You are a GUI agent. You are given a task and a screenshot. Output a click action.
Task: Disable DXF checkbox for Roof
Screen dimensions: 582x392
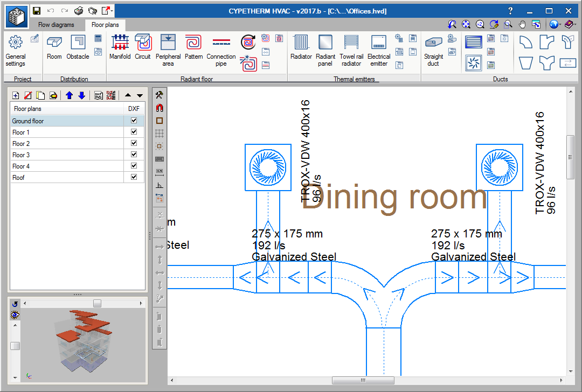[134, 177]
